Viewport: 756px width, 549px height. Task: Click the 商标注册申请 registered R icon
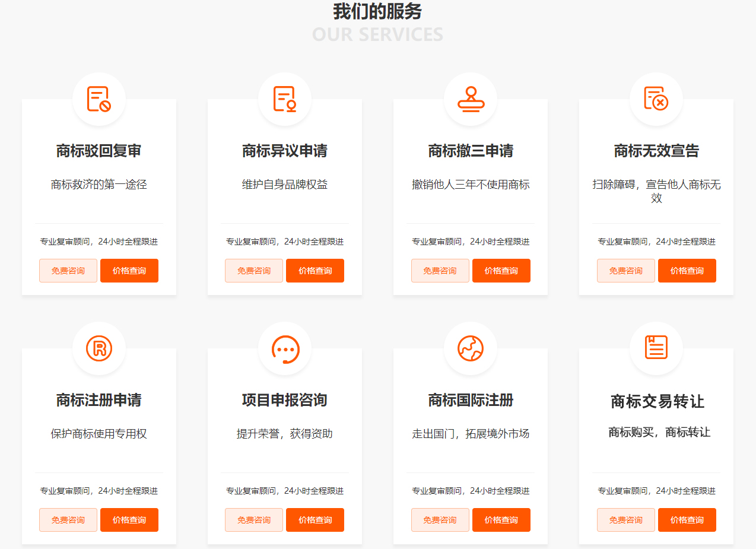(x=99, y=348)
